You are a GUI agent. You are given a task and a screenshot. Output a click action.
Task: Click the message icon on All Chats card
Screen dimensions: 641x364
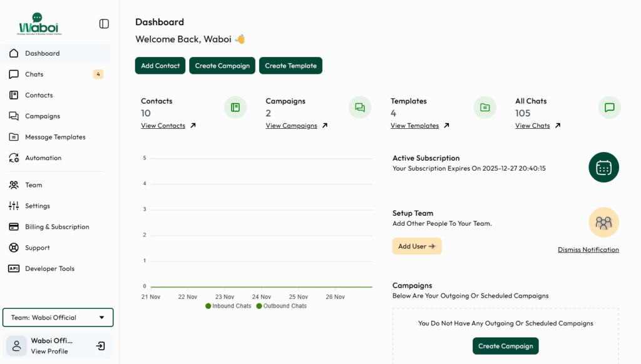click(x=609, y=107)
